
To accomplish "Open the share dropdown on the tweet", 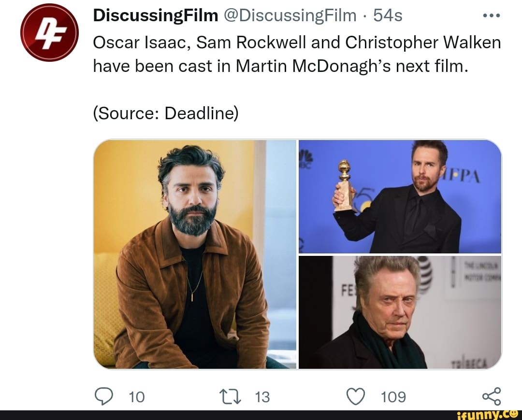I will point(492,397).
